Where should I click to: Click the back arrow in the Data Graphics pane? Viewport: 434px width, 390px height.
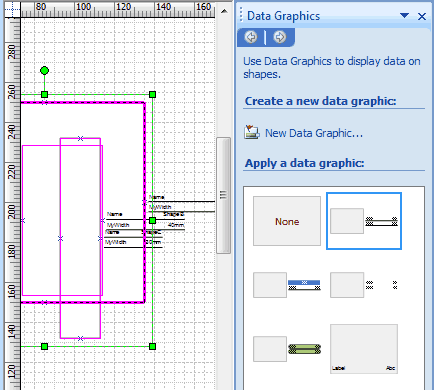tap(251, 37)
